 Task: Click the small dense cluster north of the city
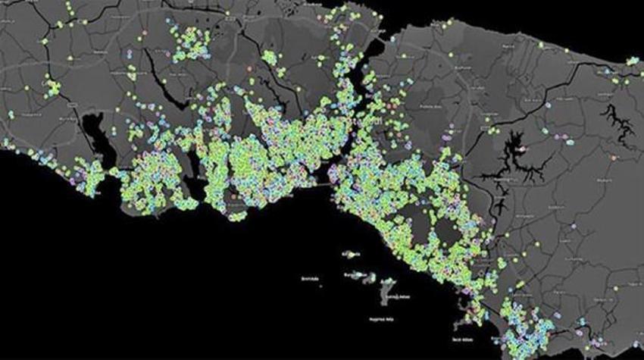pos(270,58)
